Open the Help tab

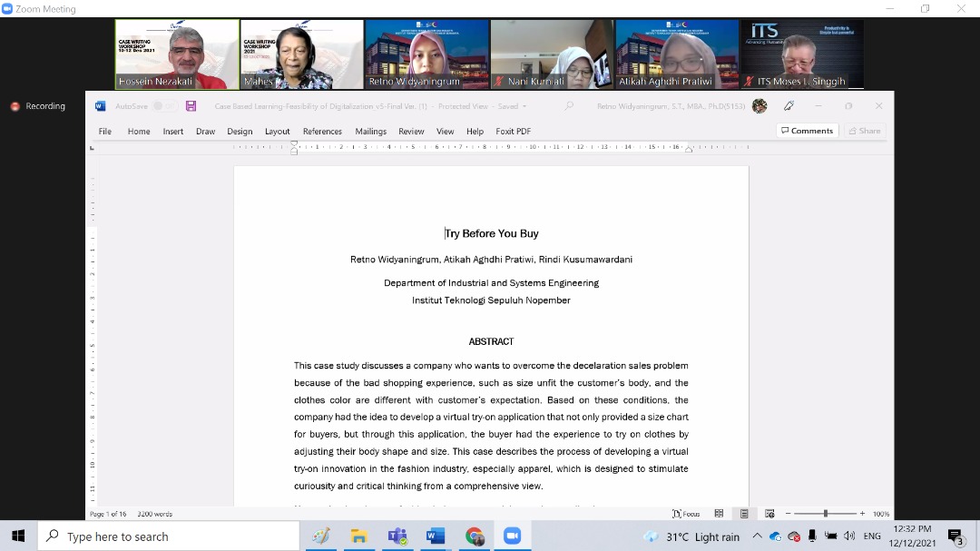[x=475, y=132]
